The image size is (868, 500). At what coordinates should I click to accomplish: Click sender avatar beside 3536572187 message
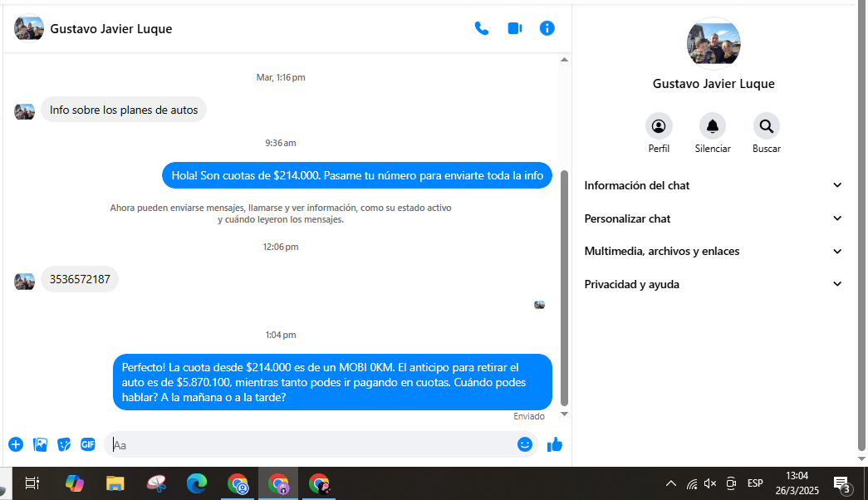pyautogui.click(x=24, y=282)
